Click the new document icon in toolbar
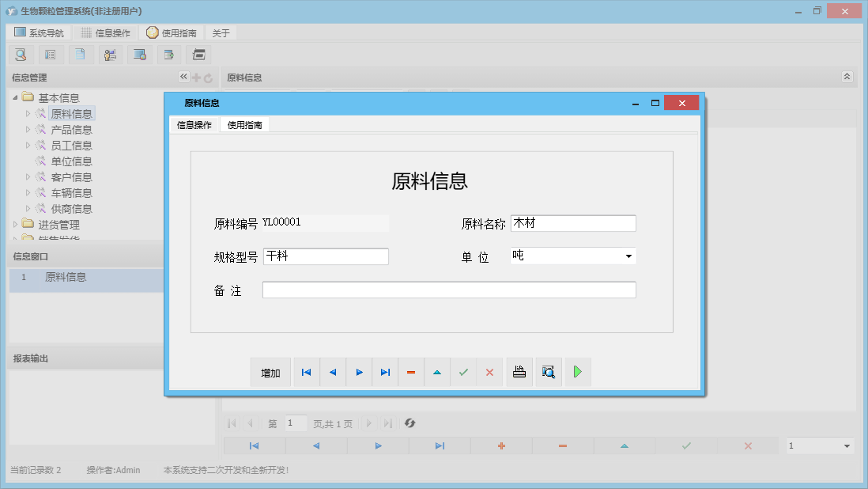This screenshot has height=489, width=868. pos(81,55)
